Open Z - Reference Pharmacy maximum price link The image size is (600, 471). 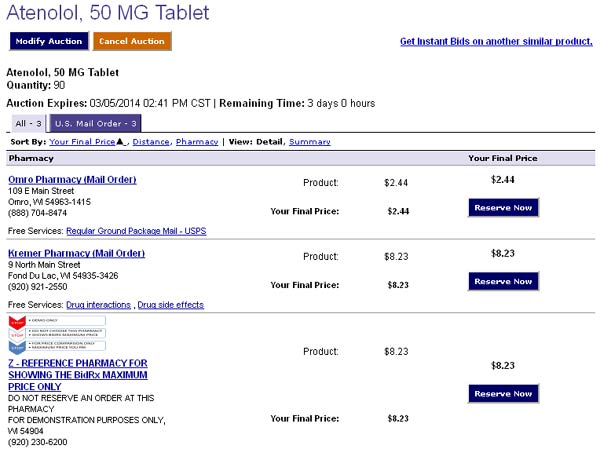tap(78, 375)
